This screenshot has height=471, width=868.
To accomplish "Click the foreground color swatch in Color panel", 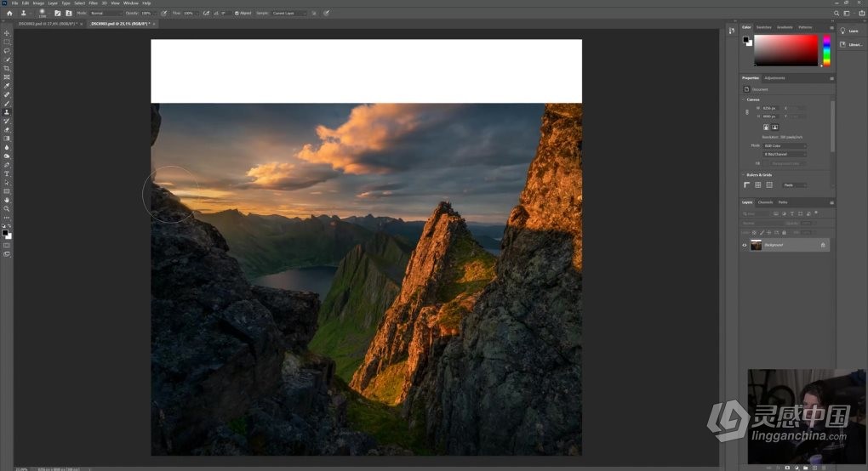I will pos(745,40).
